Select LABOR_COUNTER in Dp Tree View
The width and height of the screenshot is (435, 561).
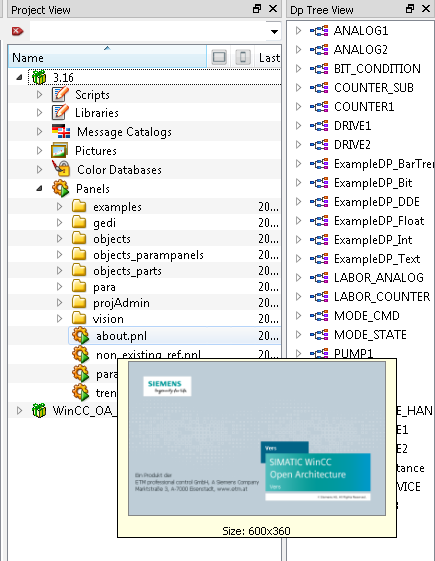click(382, 296)
